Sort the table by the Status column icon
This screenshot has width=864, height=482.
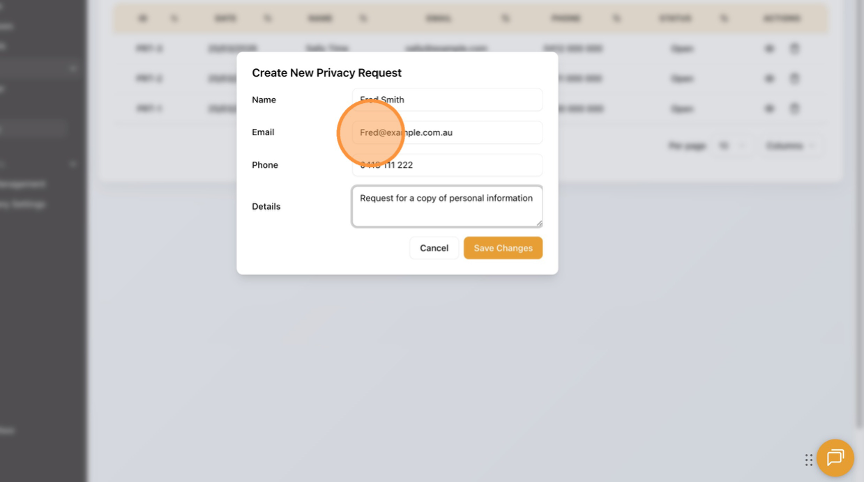[723, 18]
